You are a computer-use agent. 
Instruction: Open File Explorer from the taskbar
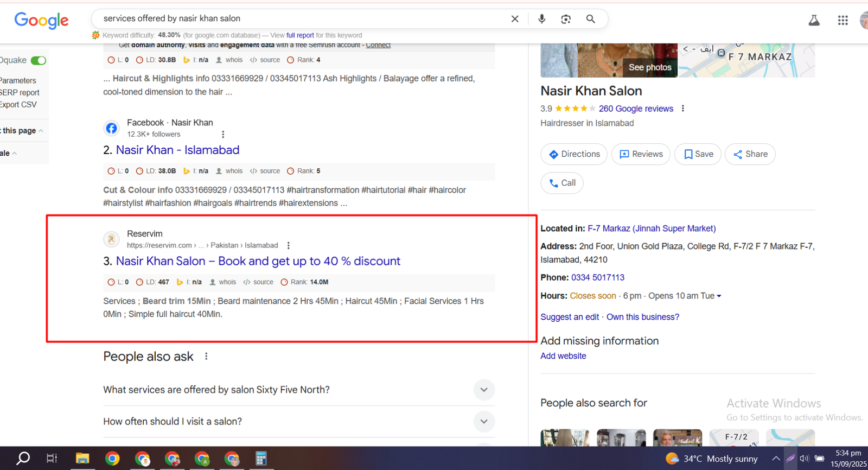tap(82, 459)
